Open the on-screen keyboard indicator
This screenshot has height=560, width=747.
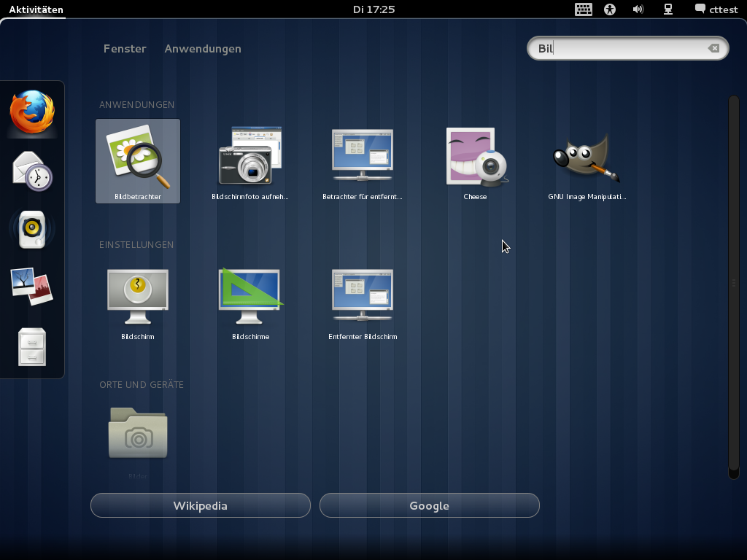click(x=583, y=9)
